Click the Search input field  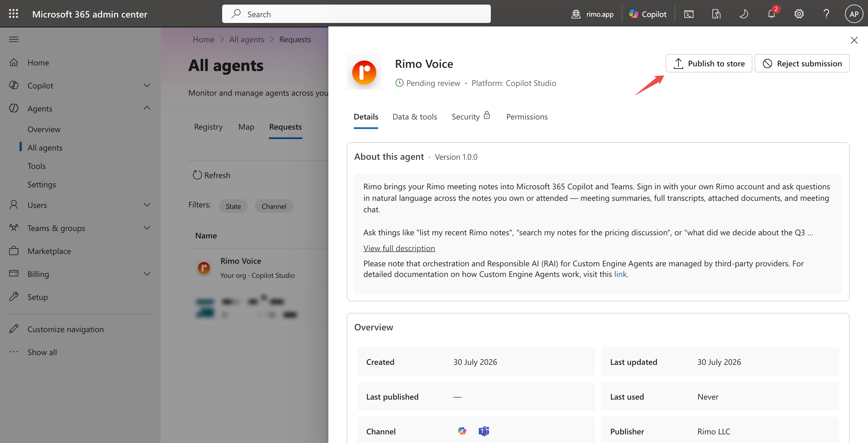pos(356,14)
